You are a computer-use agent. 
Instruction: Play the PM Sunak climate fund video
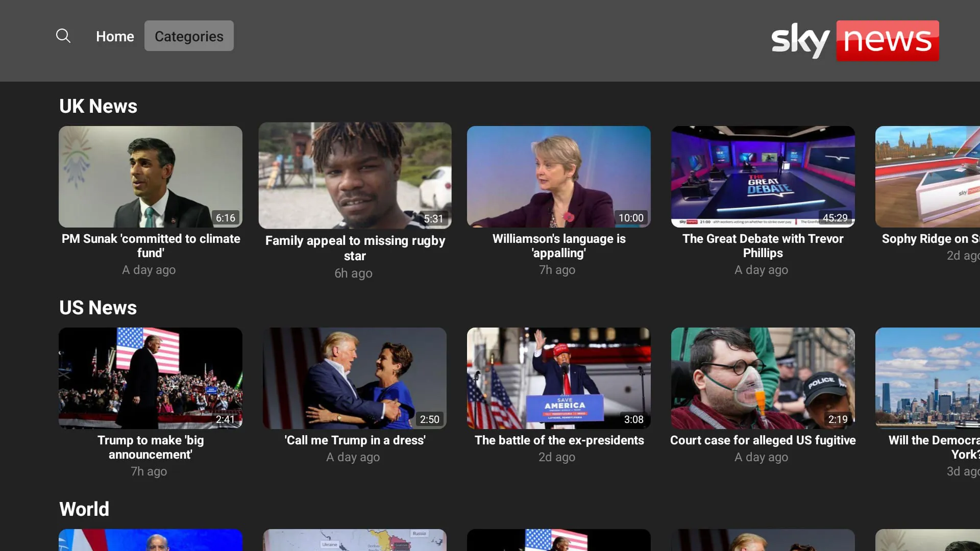tap(151, 177)
